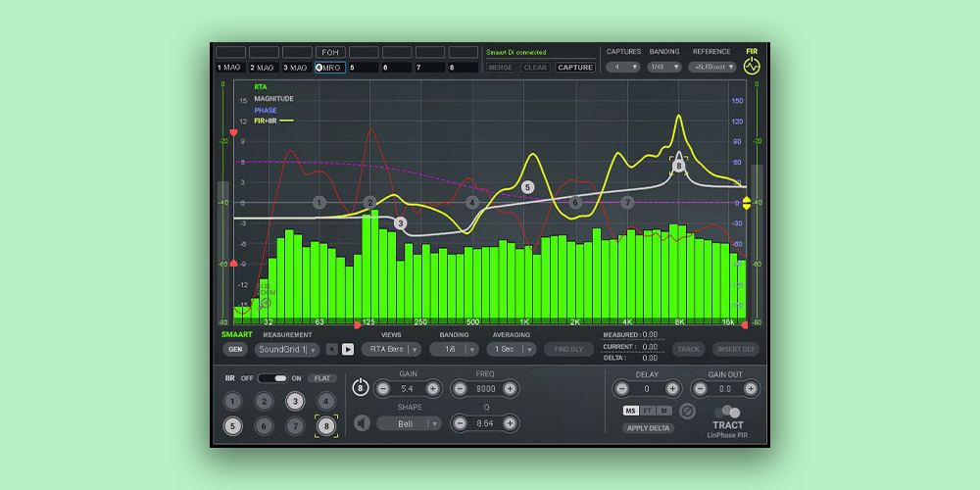This screenshot has height=490, width=980.
Task: Increase Q with the plus icon
Action: (510, 423)
